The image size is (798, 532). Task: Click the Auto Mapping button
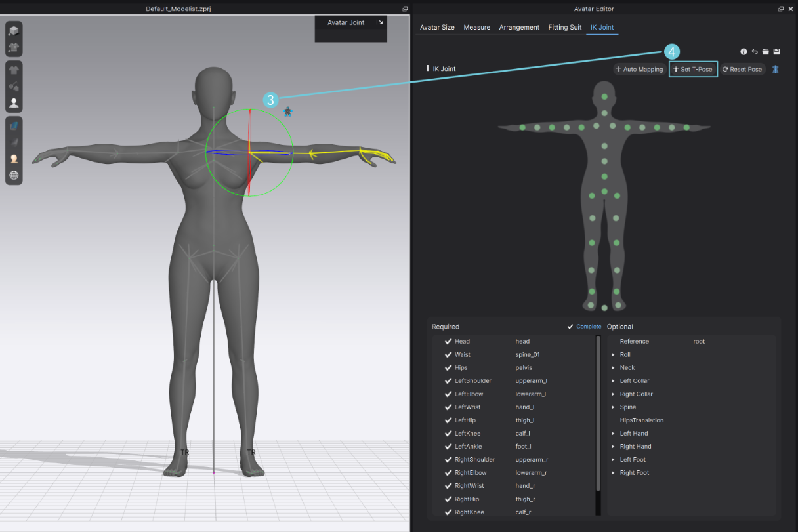click(640, 69)
